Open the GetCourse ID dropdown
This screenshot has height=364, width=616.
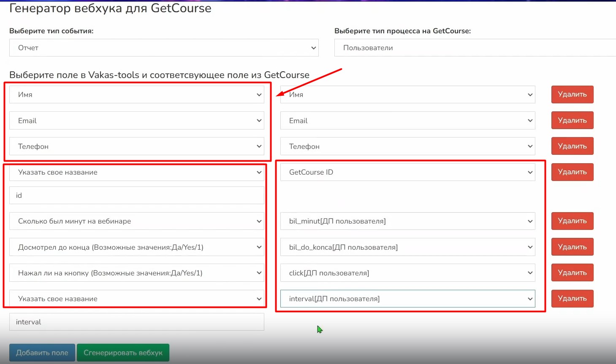click(407, 172)
